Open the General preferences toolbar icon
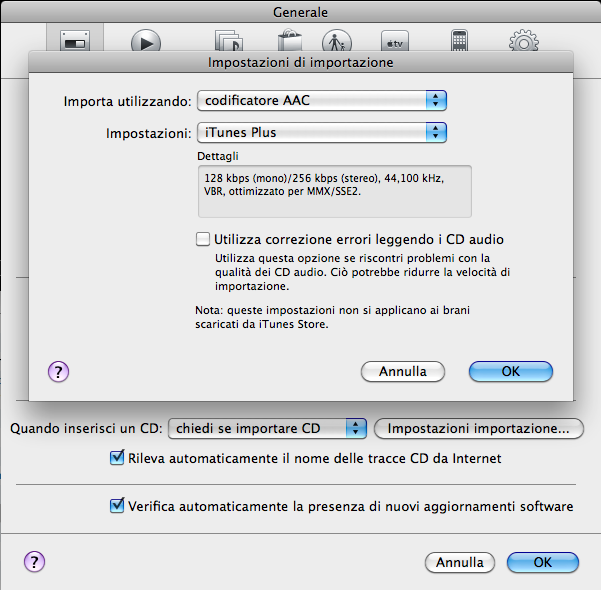601x590 pixels. tap(75, 40)
